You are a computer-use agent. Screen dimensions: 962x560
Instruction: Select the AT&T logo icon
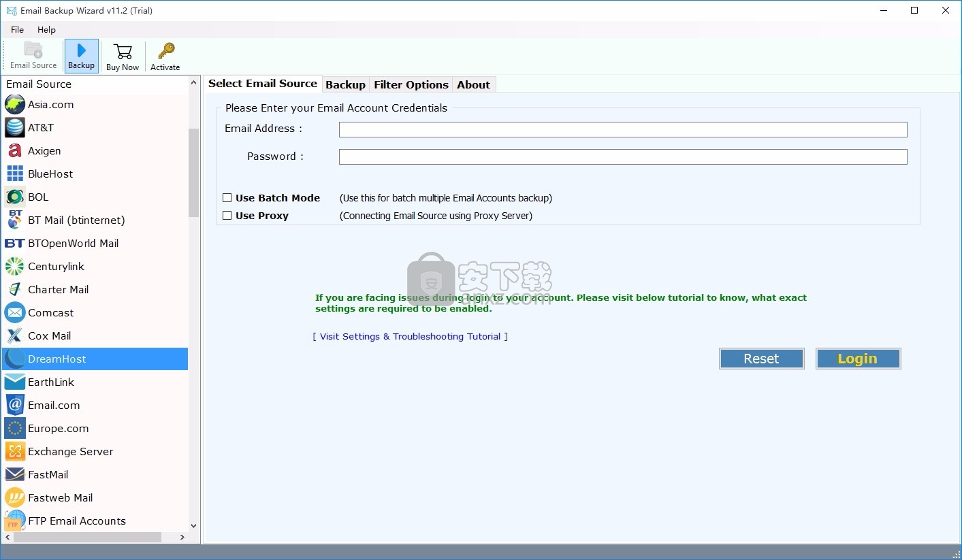14,128
